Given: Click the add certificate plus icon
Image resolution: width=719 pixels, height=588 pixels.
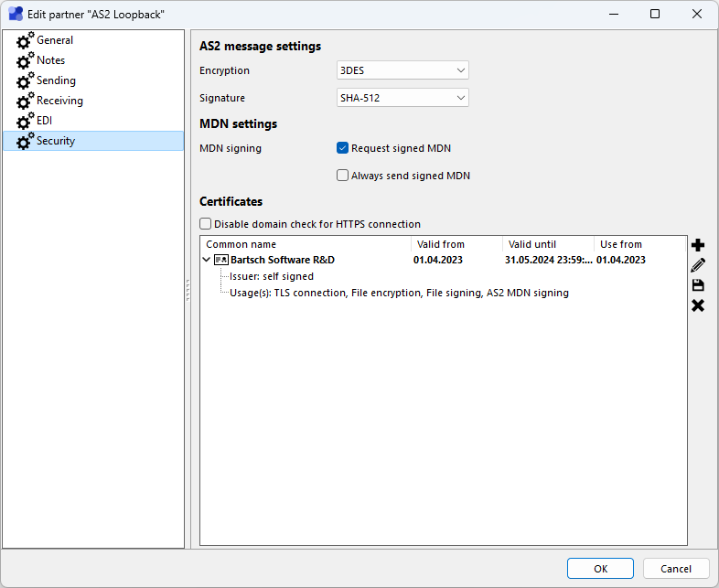Looking at the screenshot, I should [698, 245].
